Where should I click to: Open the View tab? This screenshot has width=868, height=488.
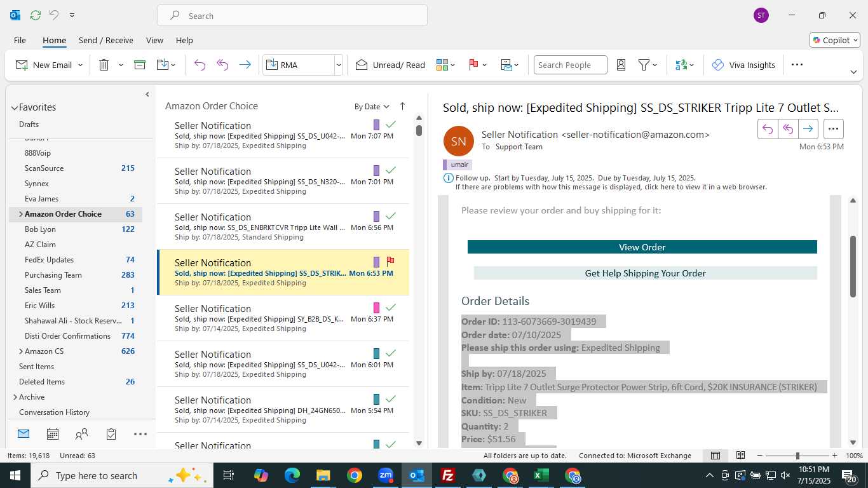(154, 40)
